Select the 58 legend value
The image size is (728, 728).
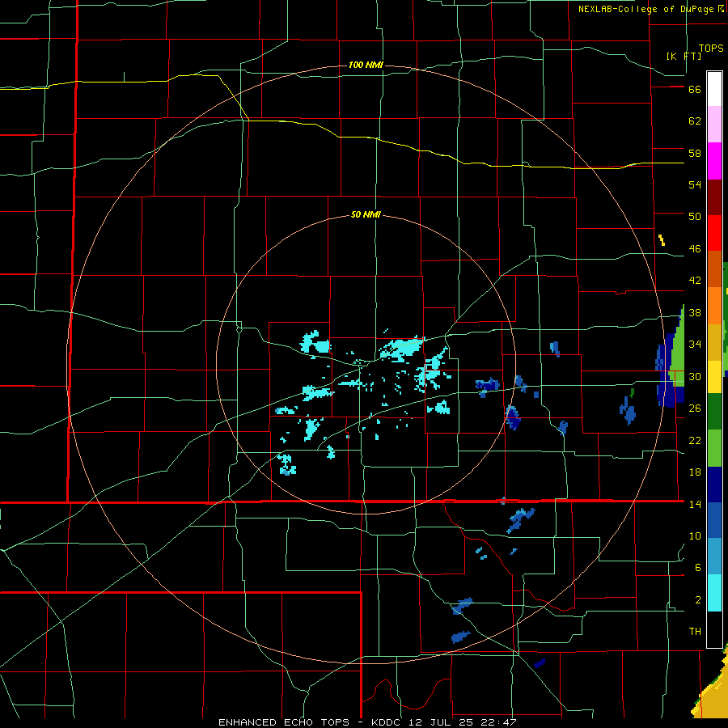(695, 153)
